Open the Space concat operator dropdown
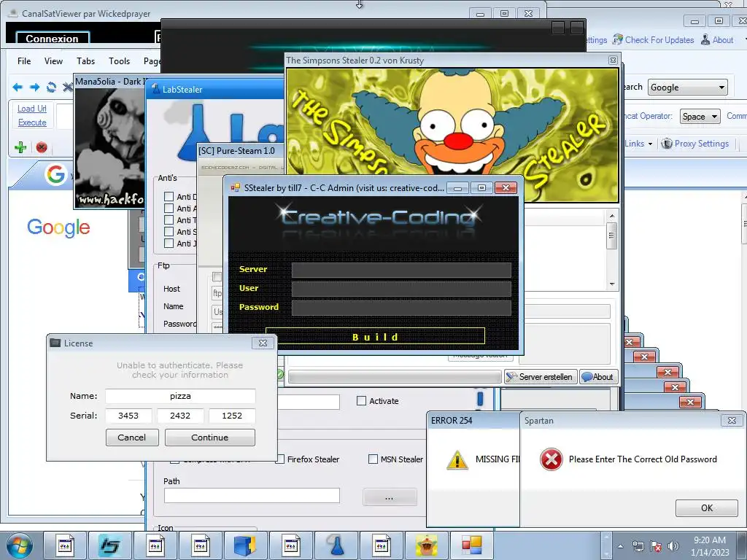 pos(700,116)
